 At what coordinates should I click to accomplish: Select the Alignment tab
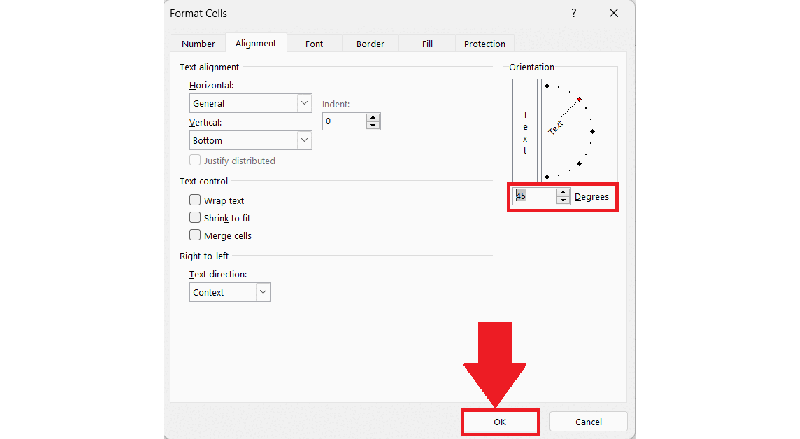[x=256, y=43]
